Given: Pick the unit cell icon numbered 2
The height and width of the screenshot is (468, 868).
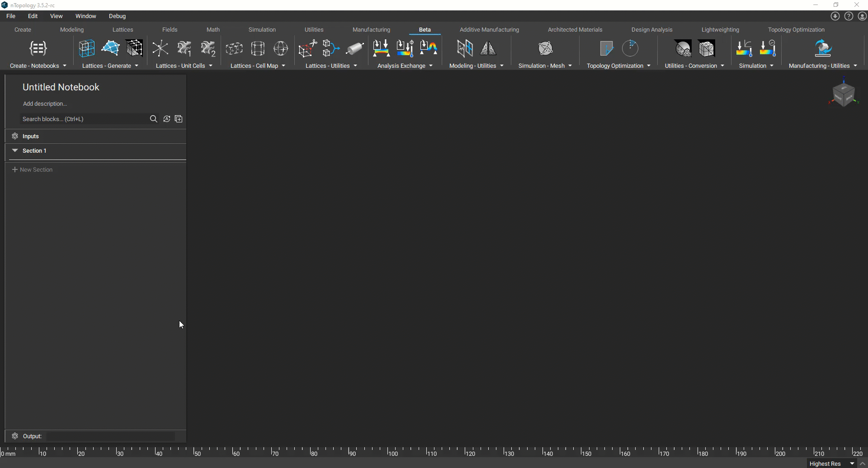Looking at the screenshot, I should pyautogui.click(x=208, y=48).
